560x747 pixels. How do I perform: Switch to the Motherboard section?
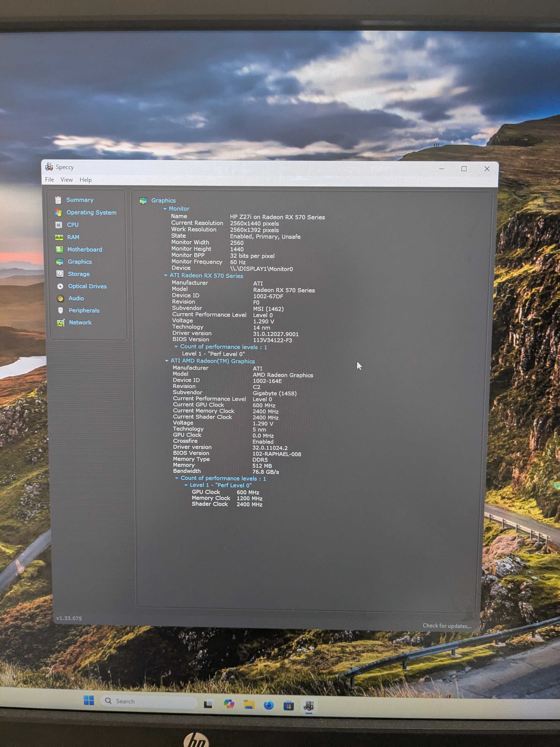click(85, 250)
